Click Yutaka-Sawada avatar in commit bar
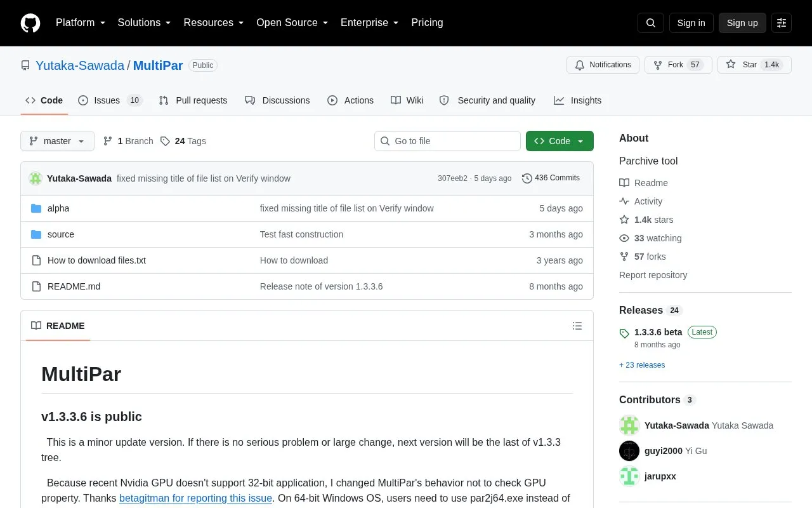812x508 pixels. click(x=36, y=178)
